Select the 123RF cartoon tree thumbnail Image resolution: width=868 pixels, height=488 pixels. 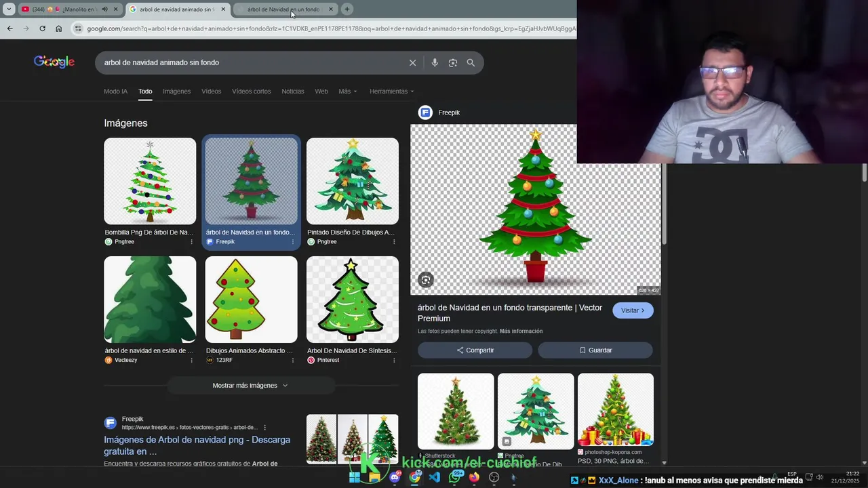click(251, 300)
